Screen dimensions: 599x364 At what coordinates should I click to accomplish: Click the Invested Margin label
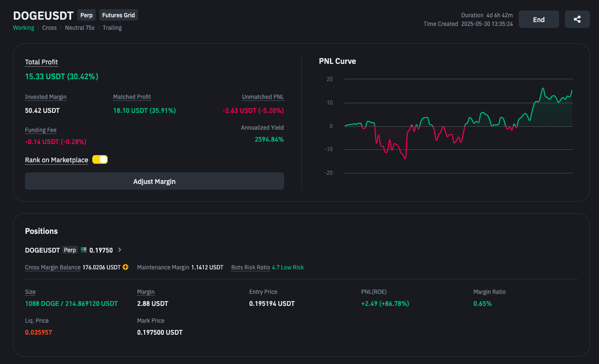coord(46,97)
